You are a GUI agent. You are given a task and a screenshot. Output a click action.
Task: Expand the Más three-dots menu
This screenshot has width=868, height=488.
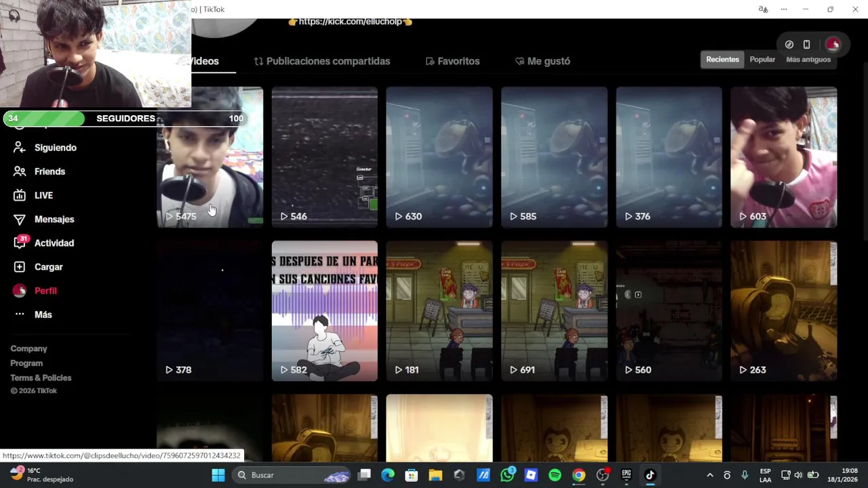[x=20, y=314]
